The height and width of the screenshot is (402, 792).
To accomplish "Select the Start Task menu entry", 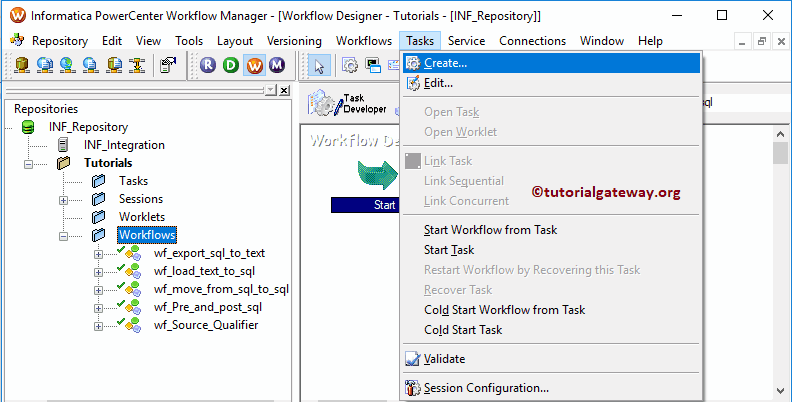I will coord(551,250).
